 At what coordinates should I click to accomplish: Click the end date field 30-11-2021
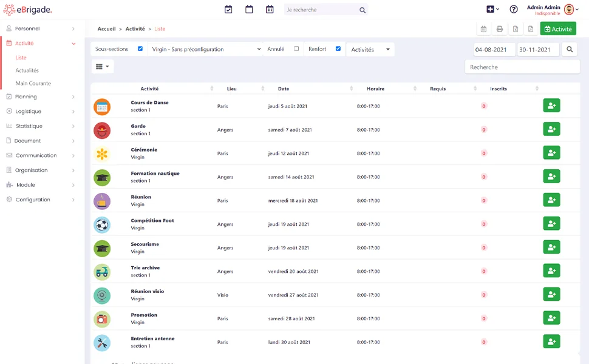(x=538, y=49)
